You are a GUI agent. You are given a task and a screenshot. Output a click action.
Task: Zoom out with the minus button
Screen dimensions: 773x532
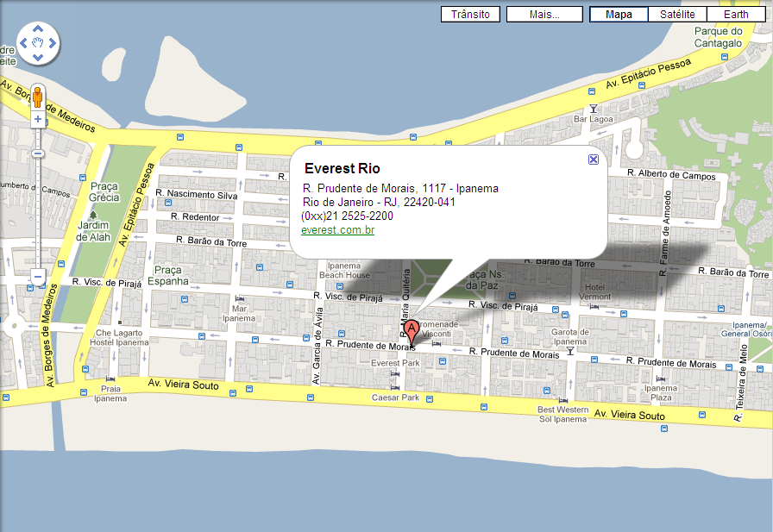click(38, 276)
